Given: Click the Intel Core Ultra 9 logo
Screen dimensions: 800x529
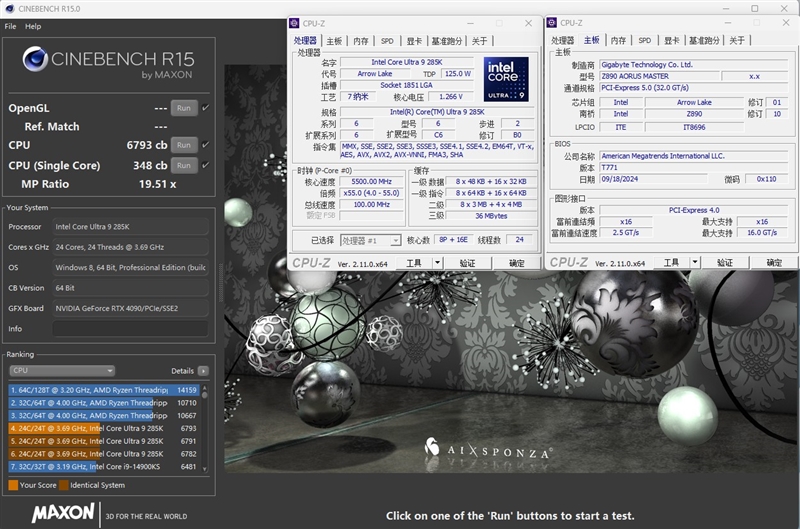Looking at the screenshot, I should tap(506, 79).
